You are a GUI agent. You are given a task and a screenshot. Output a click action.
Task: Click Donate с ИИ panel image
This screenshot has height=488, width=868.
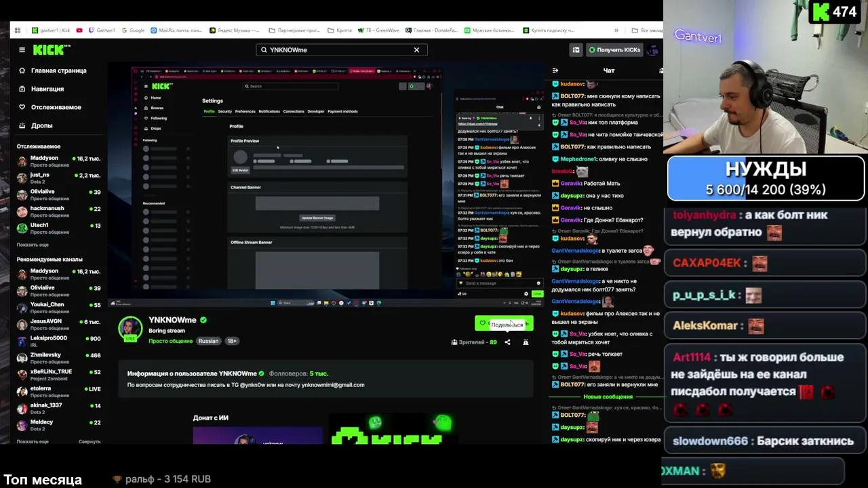point(258,436)
